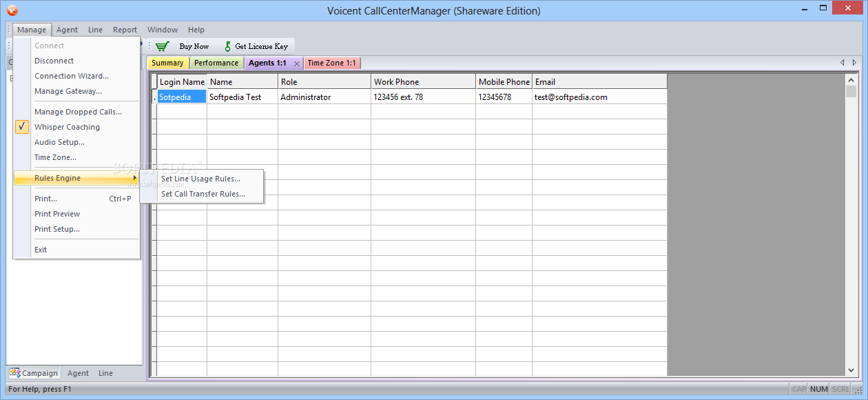Viewport: 868px width, 400px height.
Task: Switch to bottom Line panel tab
Action: point(105,373)
